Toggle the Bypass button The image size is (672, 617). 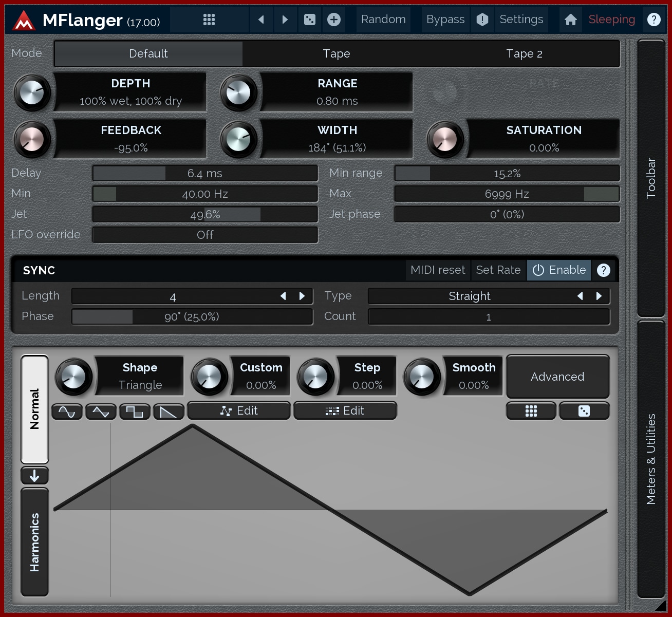(445, 20)
